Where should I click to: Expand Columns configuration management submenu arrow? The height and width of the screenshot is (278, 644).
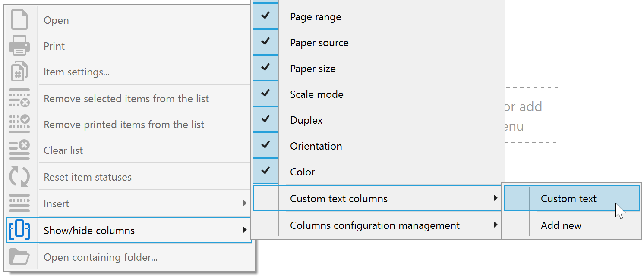496,225
